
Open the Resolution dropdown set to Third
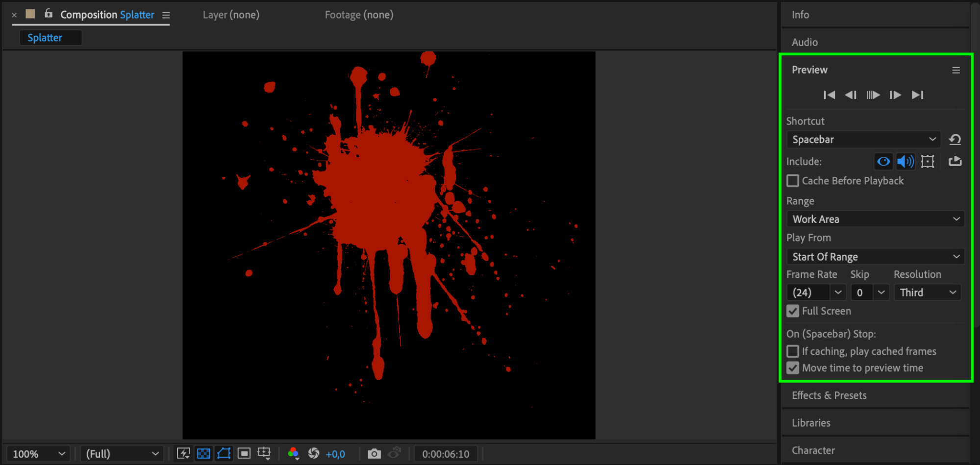927,293
